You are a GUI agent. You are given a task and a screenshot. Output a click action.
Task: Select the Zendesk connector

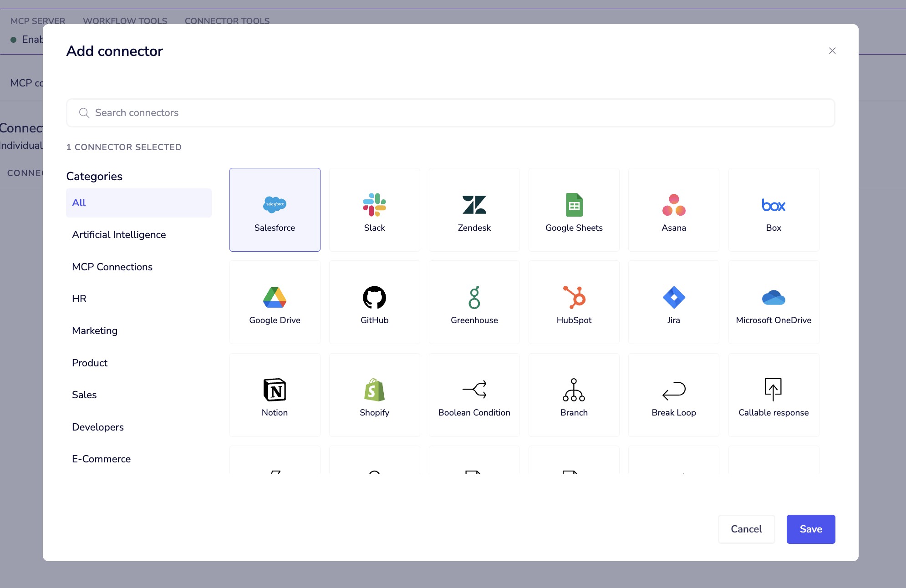point(474,209)
